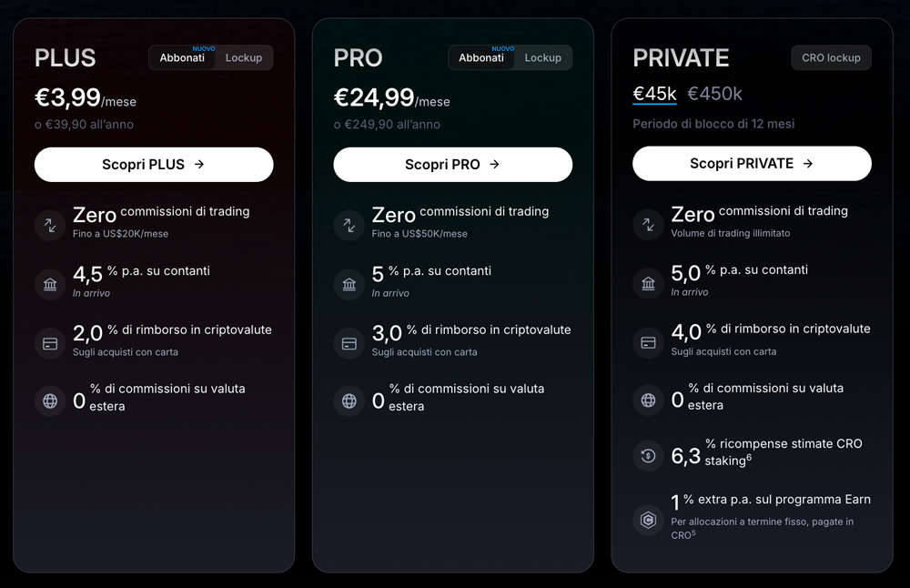The height and width of the screenshot is (588, 910).
Task: Click the bank icon beside 5% in PRO
Action: point(349,284)
